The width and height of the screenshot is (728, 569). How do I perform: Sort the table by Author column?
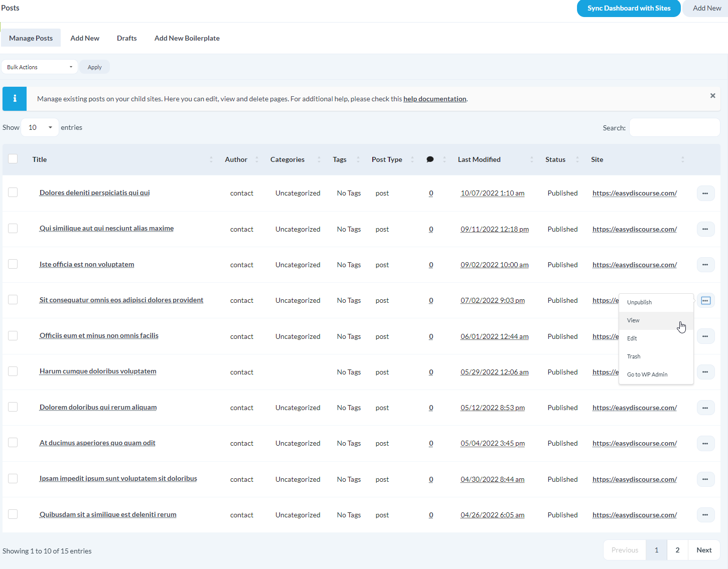[x=236, y=159]
